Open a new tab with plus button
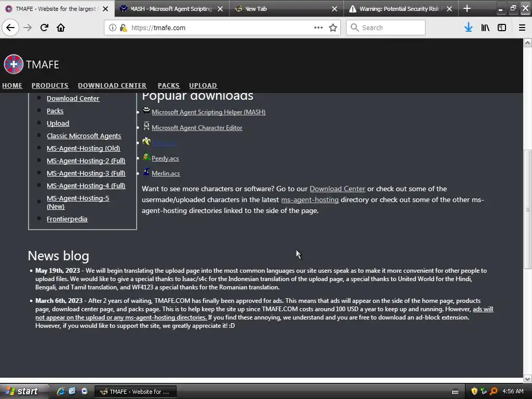This screenshot has height=399, width=532. (x=467, y=8)
